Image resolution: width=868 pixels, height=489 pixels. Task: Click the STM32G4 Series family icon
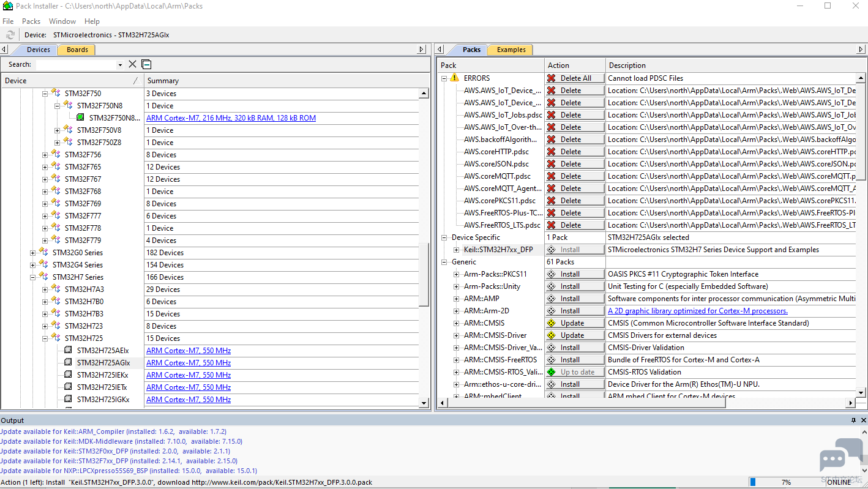click(43, 264)
